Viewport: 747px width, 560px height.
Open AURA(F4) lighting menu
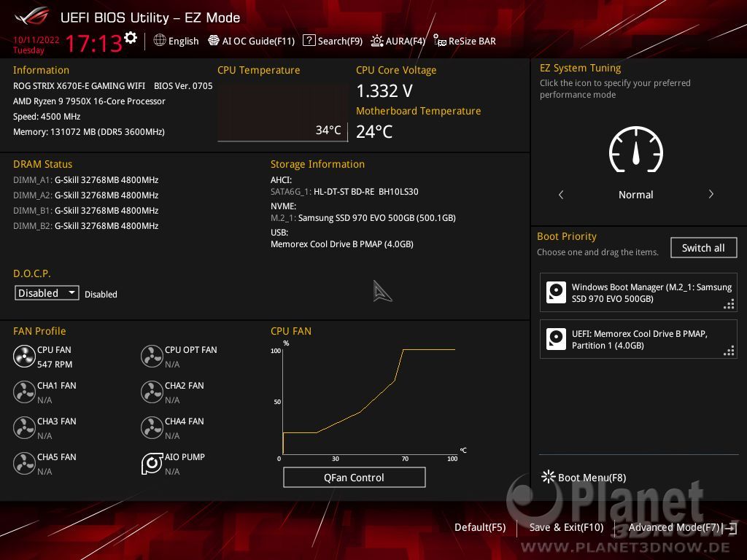(x=398, y=41)
